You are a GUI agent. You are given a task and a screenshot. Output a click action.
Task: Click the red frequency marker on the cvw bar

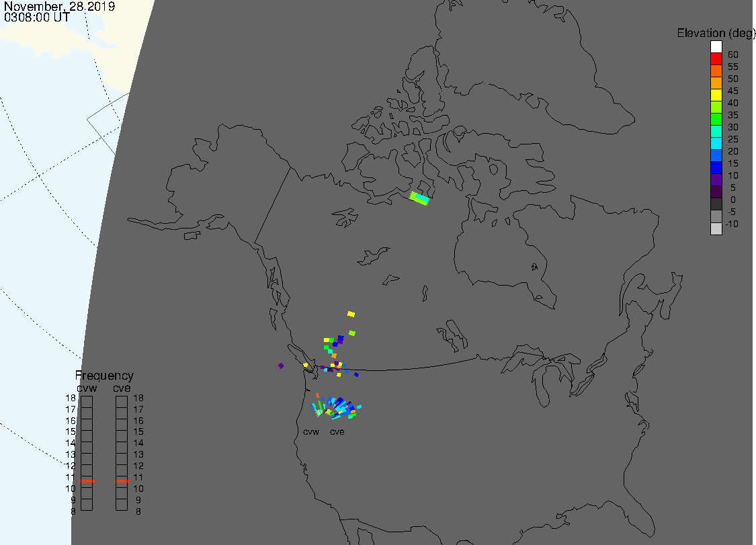pos(87,481)
